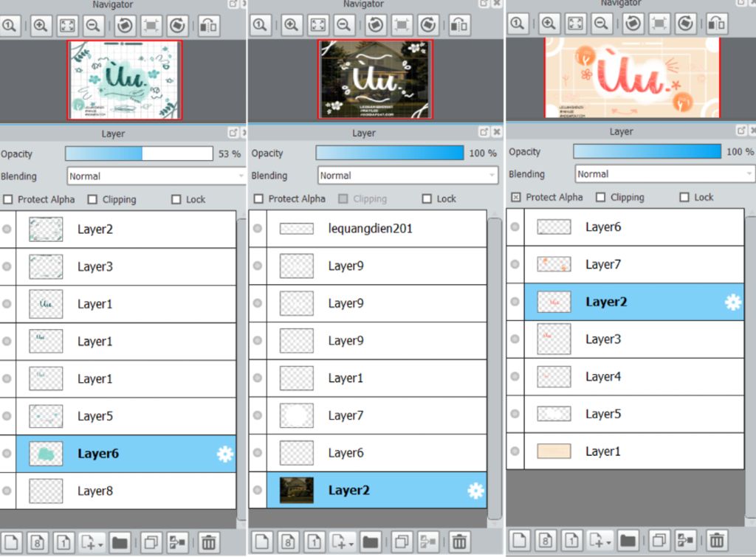Image resolution: width=756 pixels, height=557 pixels.
Task: Create a layer folder in the 53% opacity panel
Action: click(120, 543)
